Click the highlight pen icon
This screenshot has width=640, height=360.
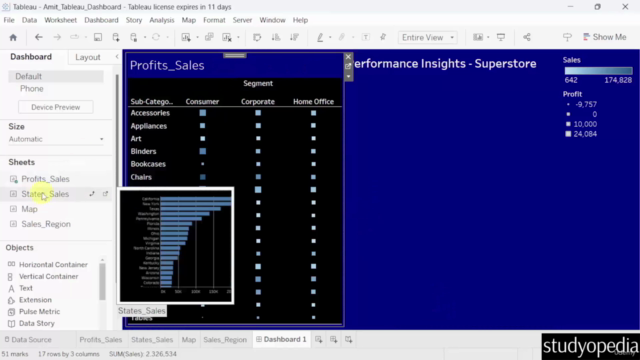pyautogui.click(x=320, y=38)
